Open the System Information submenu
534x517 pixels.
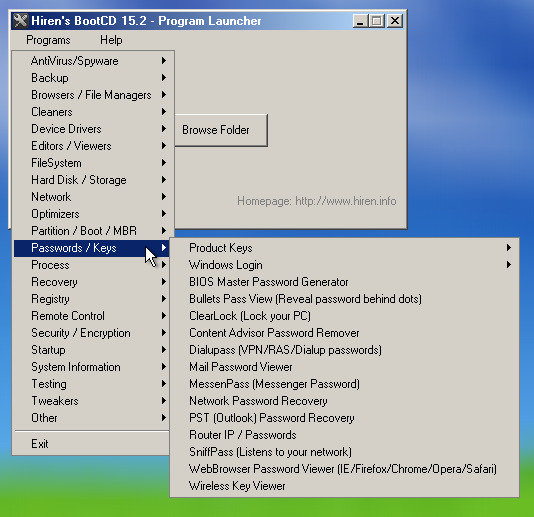tap(91, 367)
